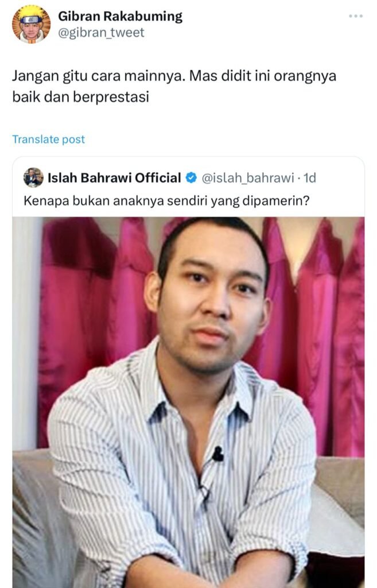Click the Gibran Rakabuming display name
This screenshot has width=377, height=588.
(120, 16)
